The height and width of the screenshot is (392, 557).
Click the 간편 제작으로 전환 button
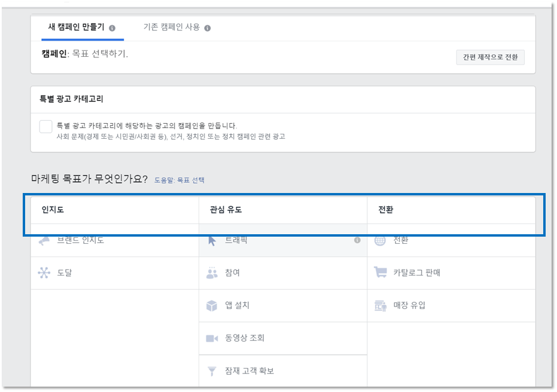coord(490,57)
